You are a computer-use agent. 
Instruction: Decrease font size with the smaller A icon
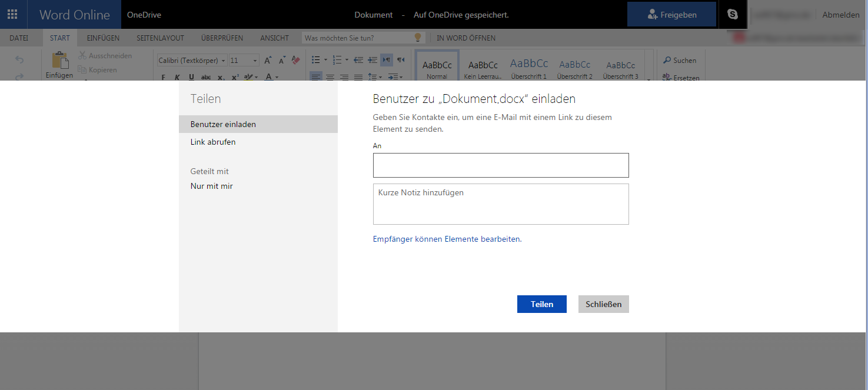point(282,61)
